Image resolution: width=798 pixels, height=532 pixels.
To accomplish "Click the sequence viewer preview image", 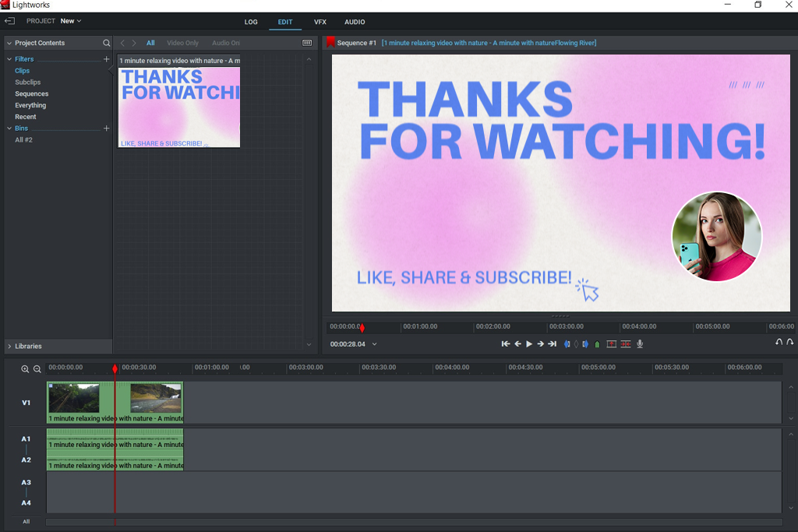I will (x=561, y=183).
